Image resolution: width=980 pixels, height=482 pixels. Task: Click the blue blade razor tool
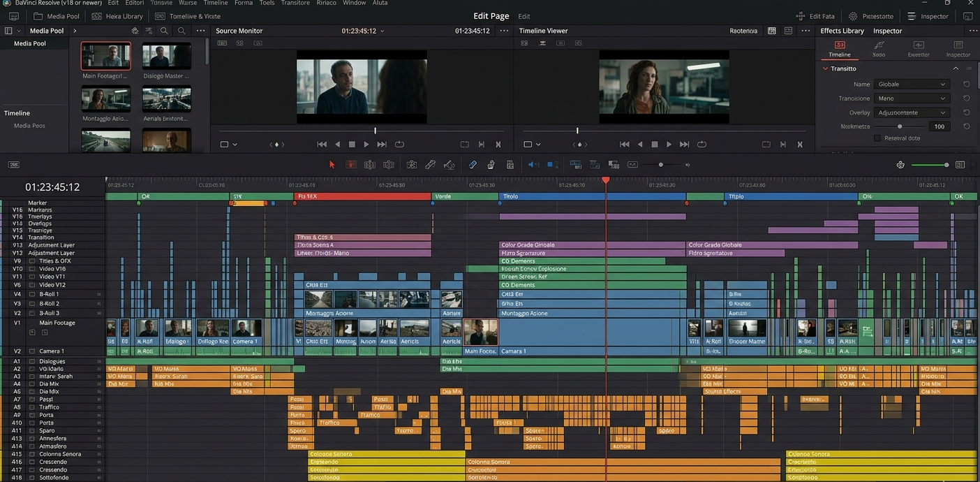[x=473, y=165]
